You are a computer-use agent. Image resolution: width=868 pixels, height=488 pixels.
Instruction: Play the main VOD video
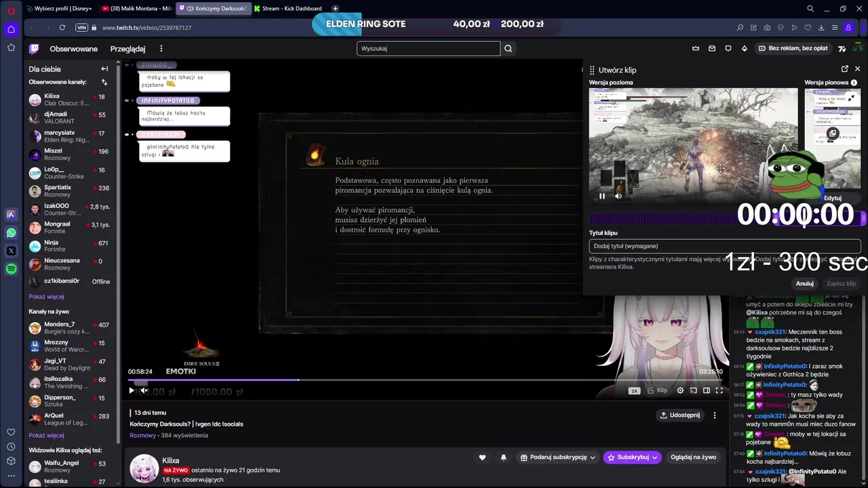point(132,390)
